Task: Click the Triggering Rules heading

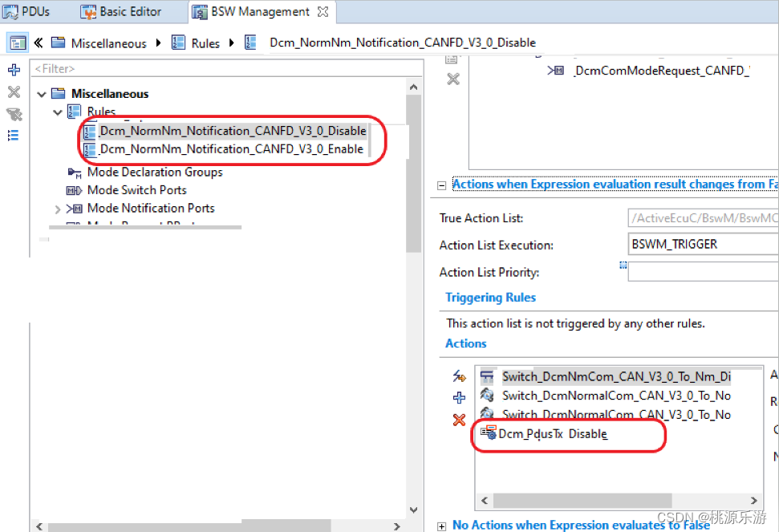Action: click(490, 298)
